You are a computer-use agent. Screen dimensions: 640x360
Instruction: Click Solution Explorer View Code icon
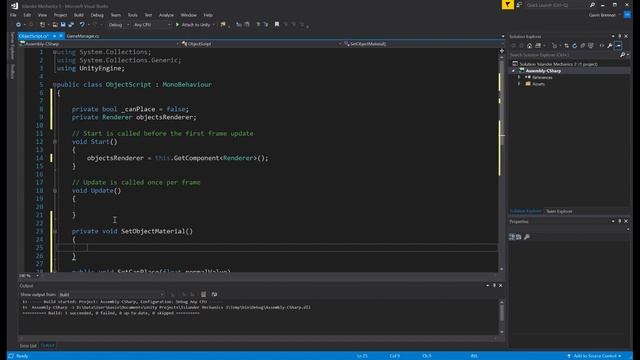point(602,46)
